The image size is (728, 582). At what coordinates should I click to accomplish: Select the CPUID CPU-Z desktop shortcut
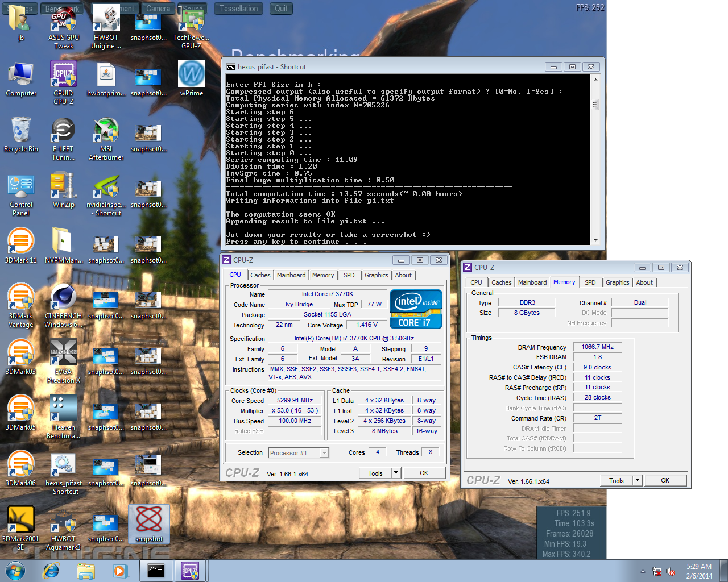pos(64,83)
